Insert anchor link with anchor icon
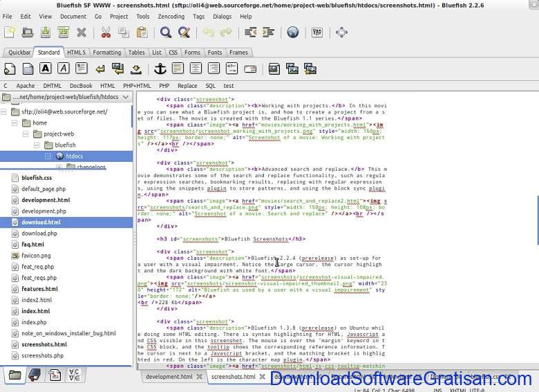 click(x=160, y=68)
